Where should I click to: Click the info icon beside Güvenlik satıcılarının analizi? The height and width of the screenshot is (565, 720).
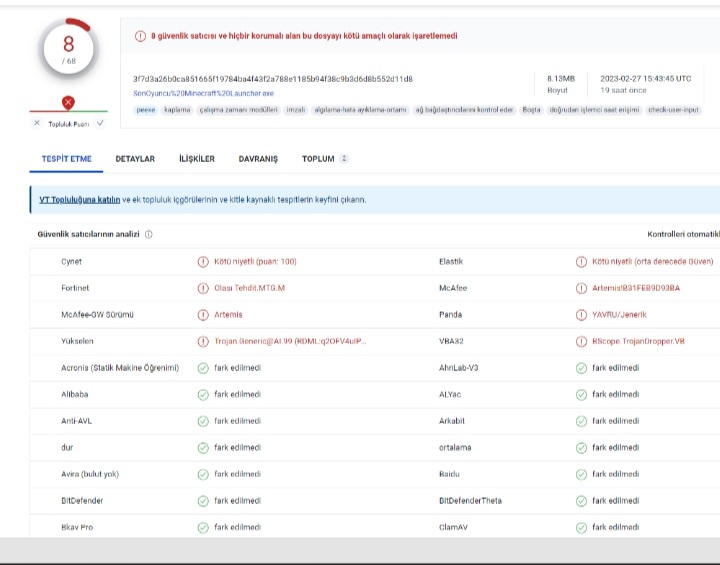coord(149,234)
